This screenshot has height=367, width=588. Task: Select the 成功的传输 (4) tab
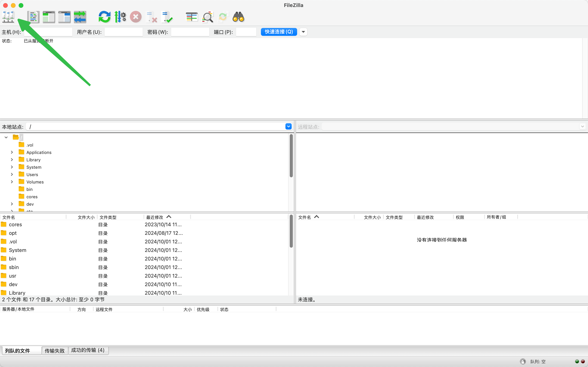[87, 350]
